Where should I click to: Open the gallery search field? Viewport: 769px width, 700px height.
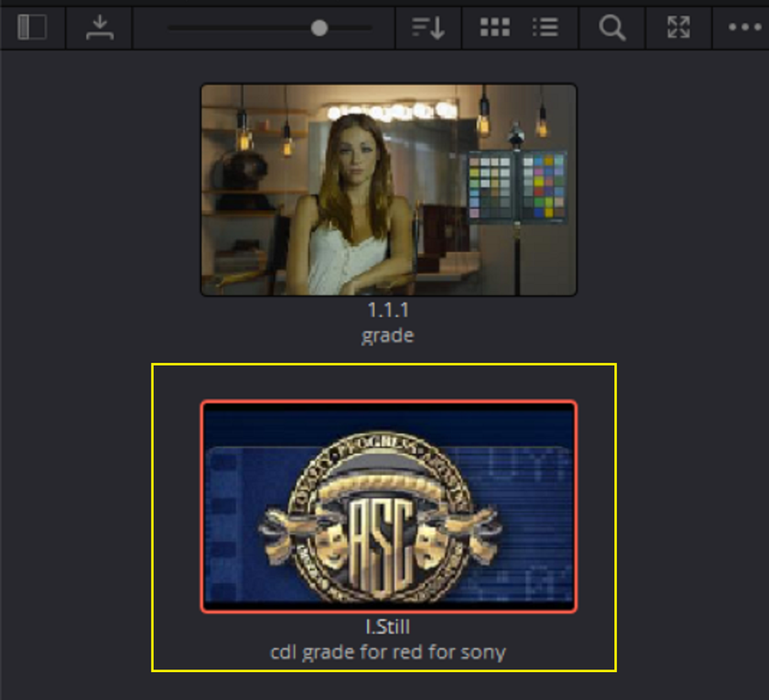coord(612,27)
